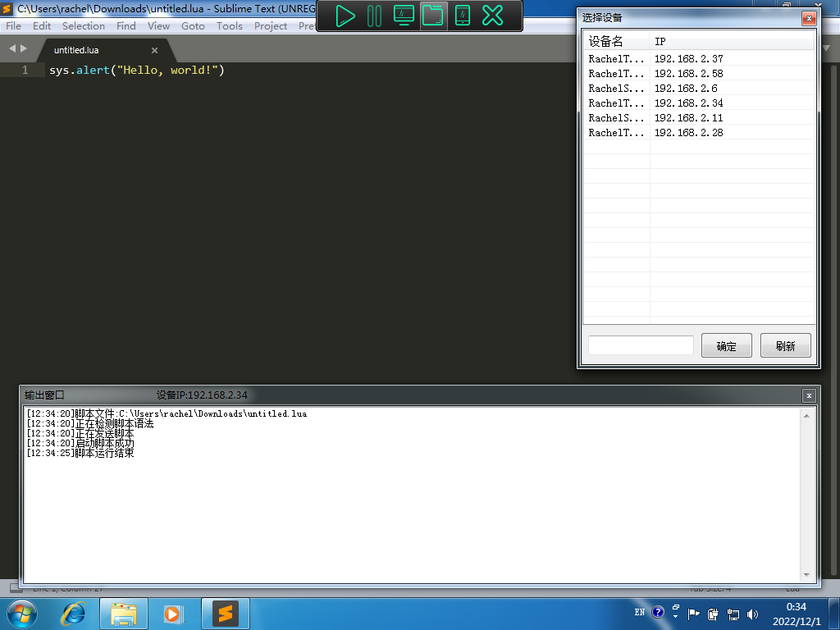Click the text field beside the 确定 button
Image resolution: width=840 pixels, height=630 pixels.
(x=641, y=345)
